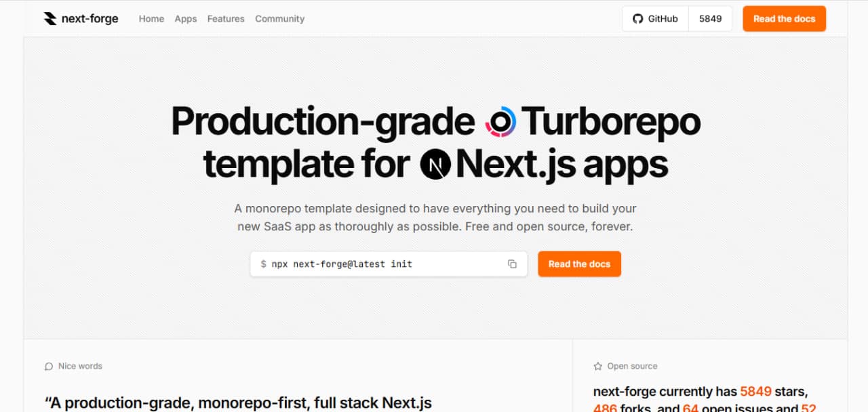Click the 5849 stars orange number
Image resolution: width=868 pixels, height=412 pixels.
tap(757, 392)
